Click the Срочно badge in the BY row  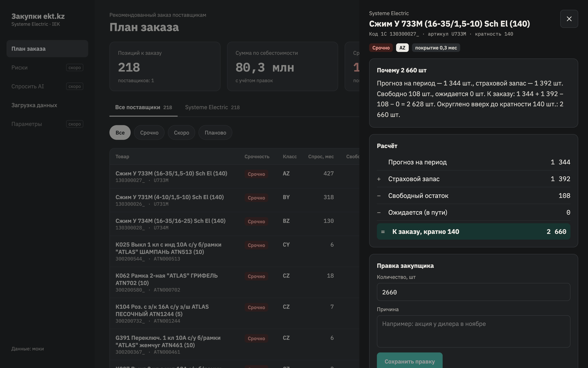tap(256, 198)
